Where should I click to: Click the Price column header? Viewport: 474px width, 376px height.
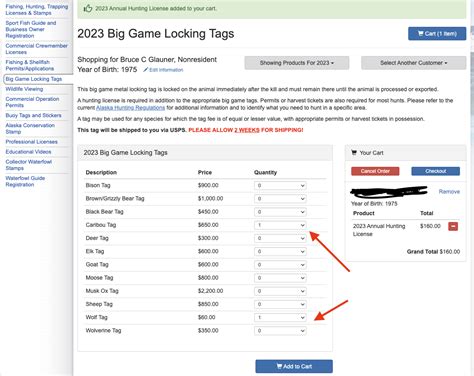pos(205,172)
